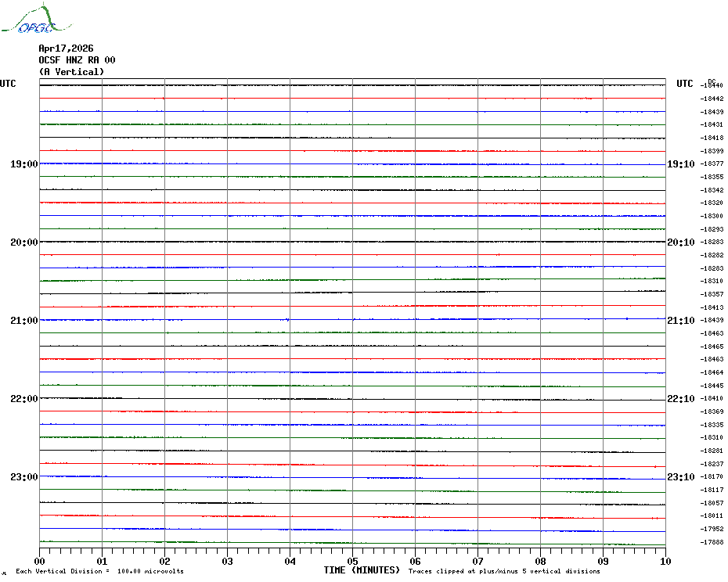Click the DC offset value -17888

pyautogui.click(x=712, y=542)
